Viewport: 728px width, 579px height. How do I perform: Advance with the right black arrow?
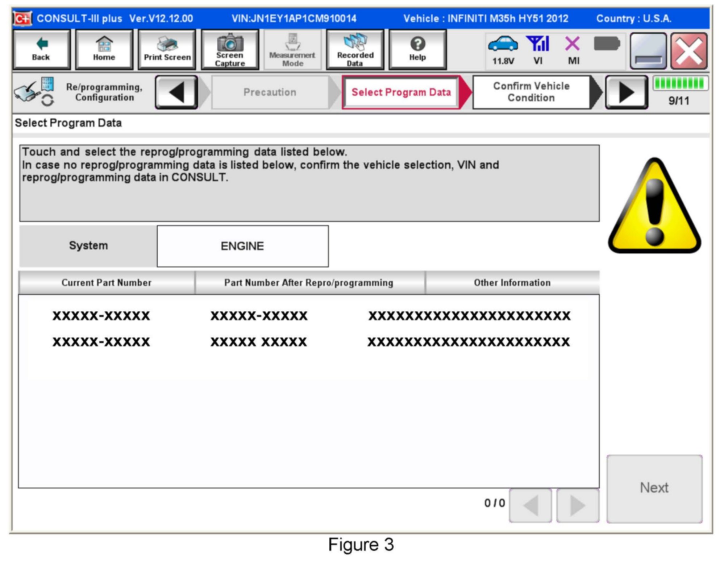point(626,92)
